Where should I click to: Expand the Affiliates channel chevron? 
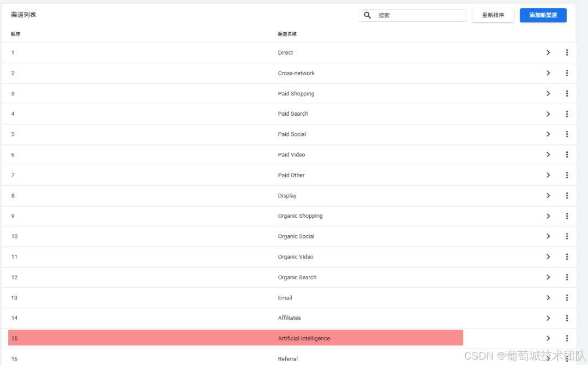click(x=548, y=318)
